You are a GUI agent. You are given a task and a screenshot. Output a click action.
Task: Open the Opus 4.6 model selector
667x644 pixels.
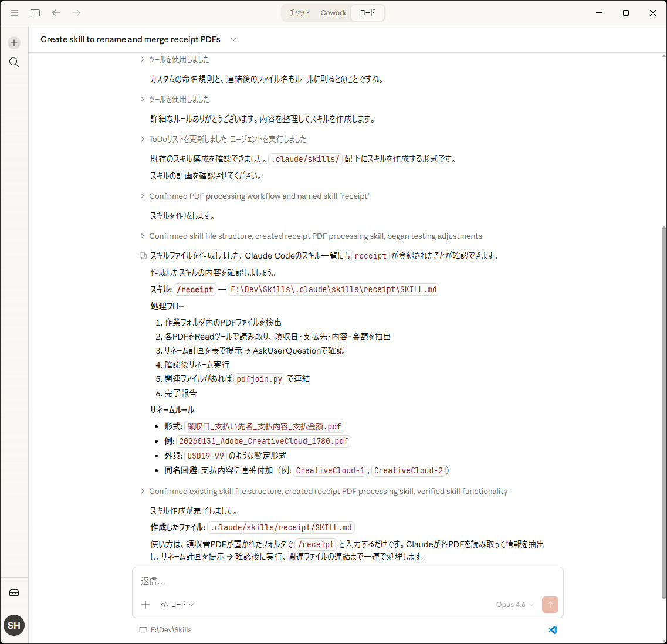pyautogui.click(x=513, y=604)
